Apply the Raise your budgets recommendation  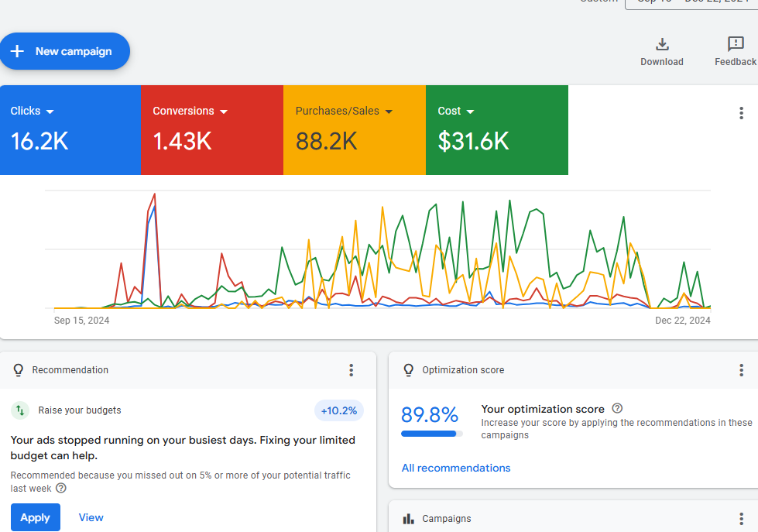pos(36,517)
